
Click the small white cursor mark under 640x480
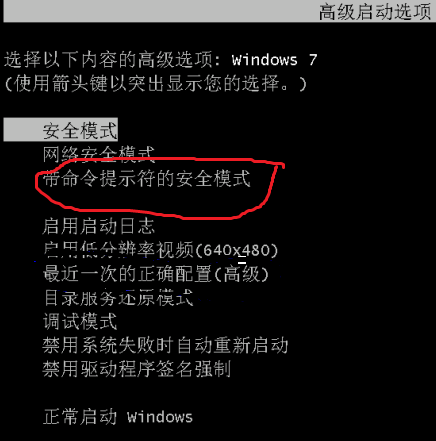[x=242, y=260]
